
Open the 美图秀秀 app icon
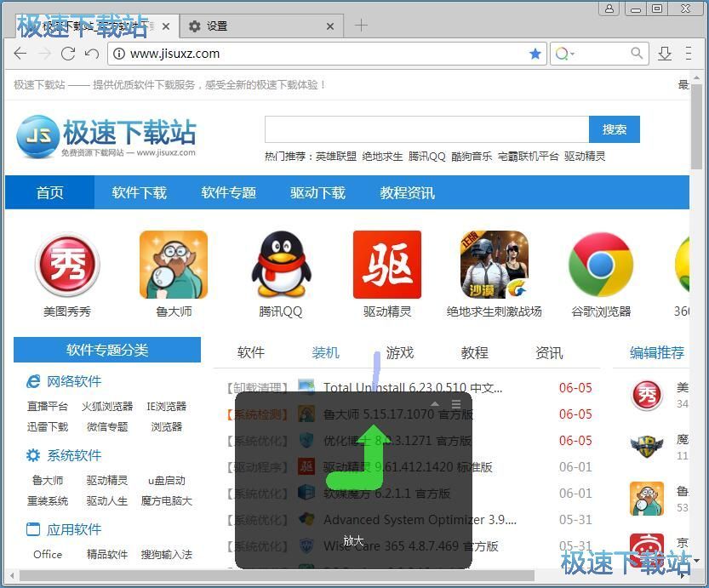point(67,265)
